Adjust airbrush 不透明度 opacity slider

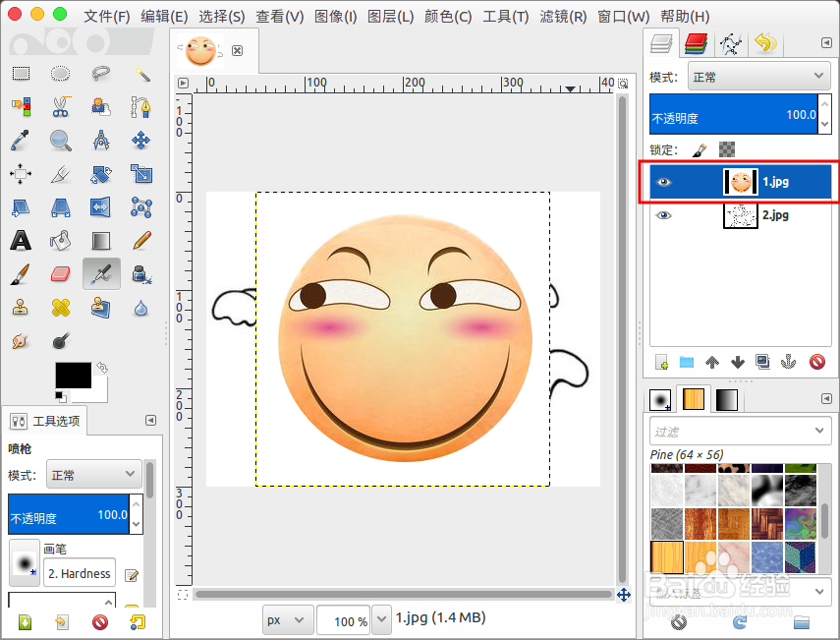pyautogui.click(x=69, y=514)
